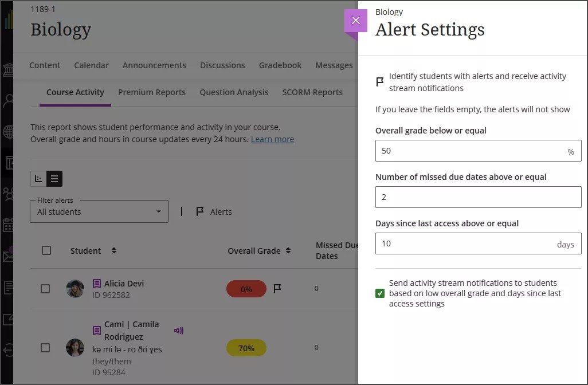This screenshot has width=588, height=385.
Task: Check the select-all students checkbox in table header
Action: click(x=46, y=250)
